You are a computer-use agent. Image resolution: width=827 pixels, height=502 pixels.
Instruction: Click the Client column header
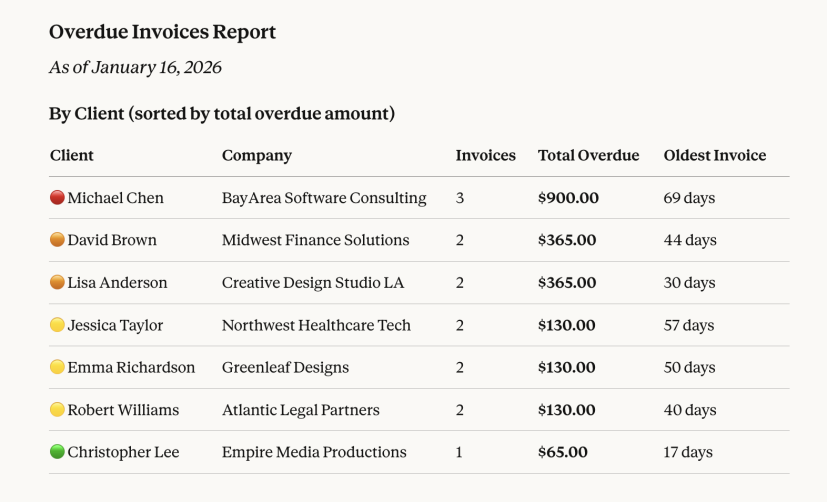72,155
